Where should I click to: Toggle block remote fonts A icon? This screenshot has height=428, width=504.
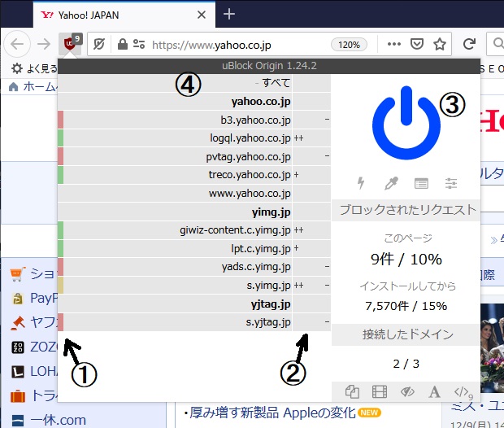click(x=434, y=391)
